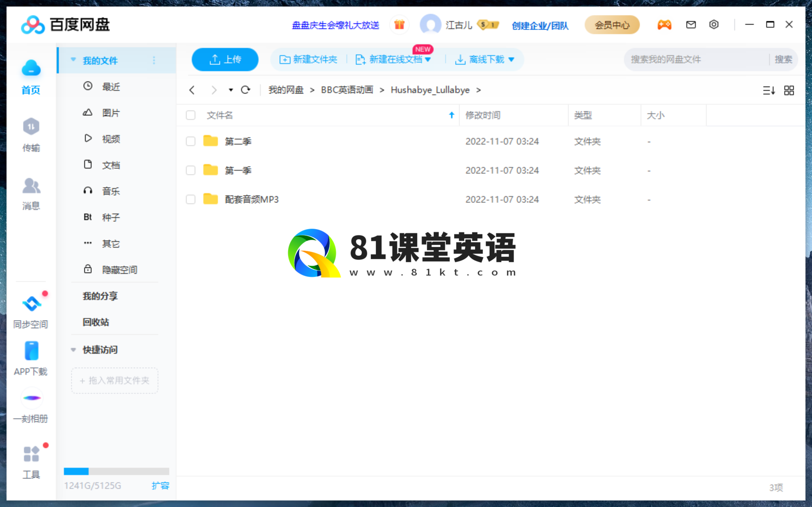Collapse the 我的文件 tree arrow
This screenshot has width=812, height=507.
pyautogui.click(x=73, y=60)
